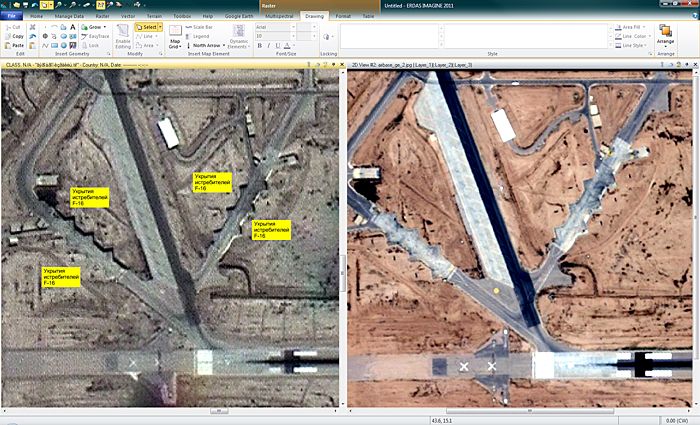This screenshot has width=700, height=425.
Task: Toggle the Select tool button
Action: tap(146, 27)
